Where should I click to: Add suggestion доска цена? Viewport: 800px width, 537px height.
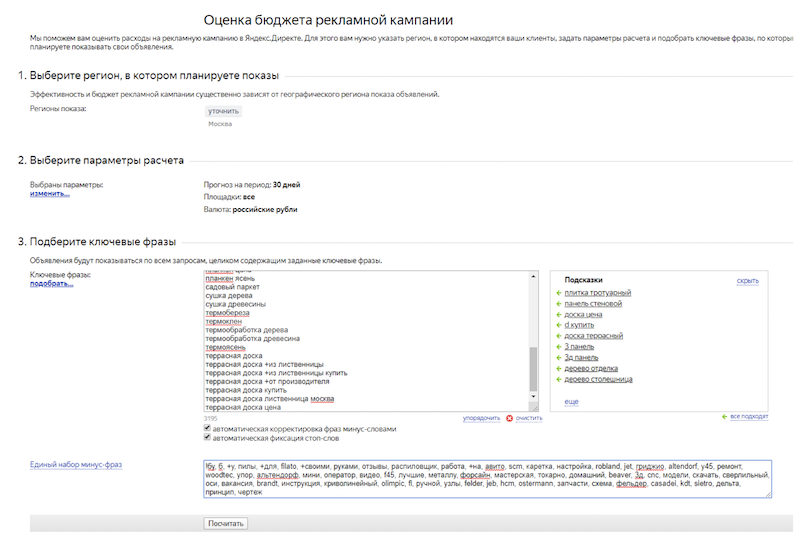[583, 315]
